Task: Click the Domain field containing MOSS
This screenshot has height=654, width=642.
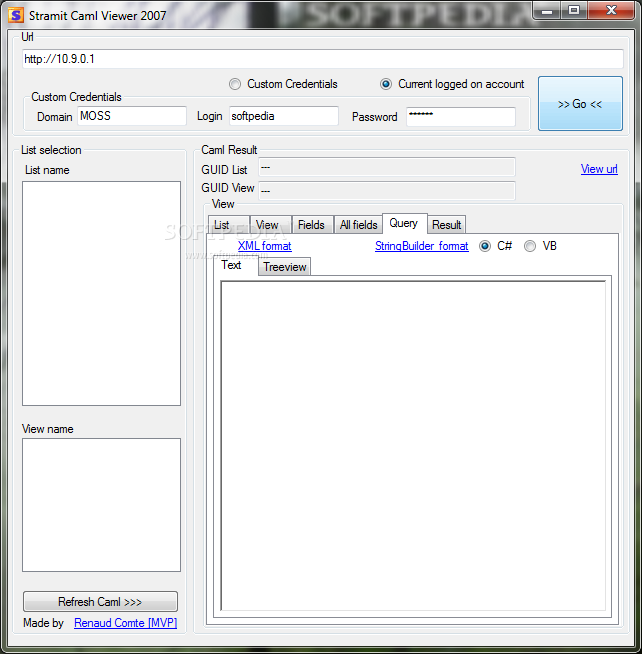Action: coord(132,116)
